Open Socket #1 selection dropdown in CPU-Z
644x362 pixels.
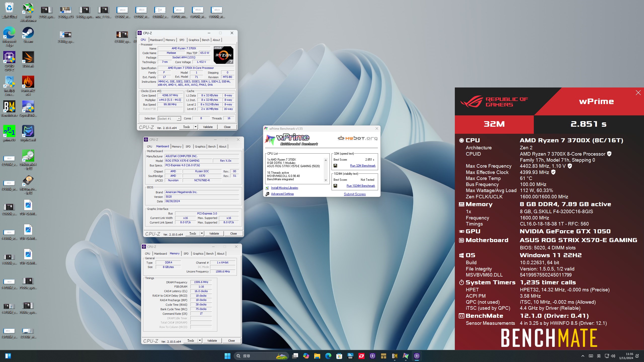pos(169,118)
